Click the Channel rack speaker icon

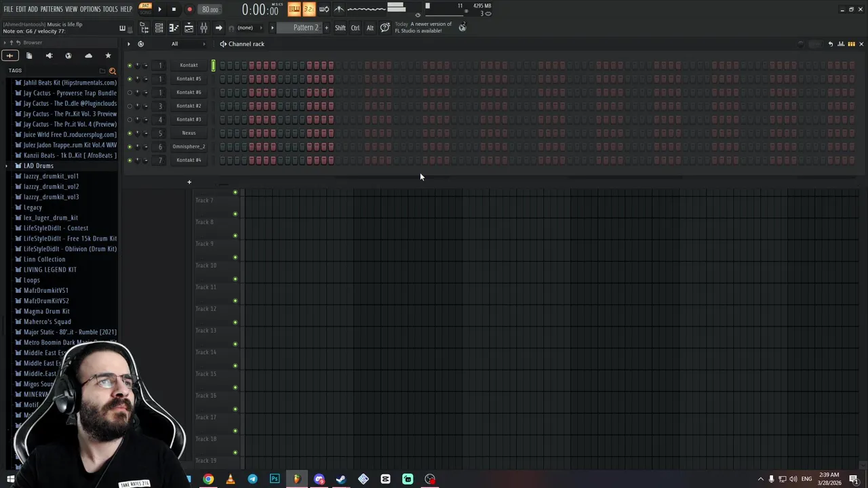click(x=222, y=44)
